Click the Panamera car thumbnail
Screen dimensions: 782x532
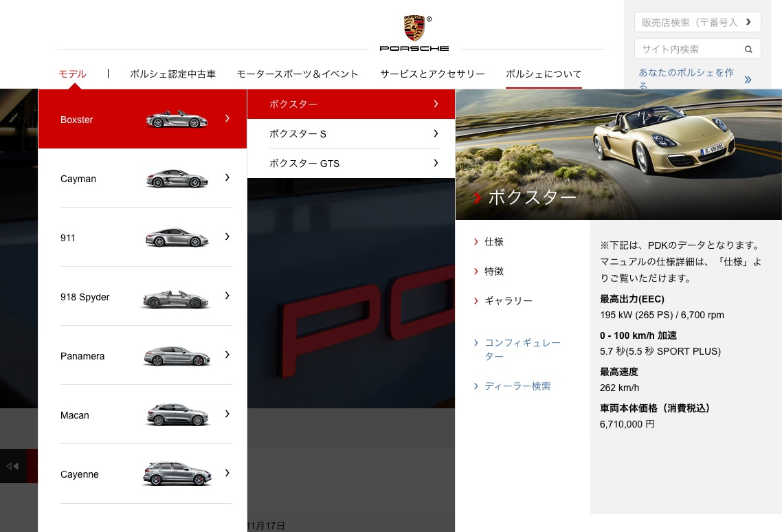click(x=177, y=356)
